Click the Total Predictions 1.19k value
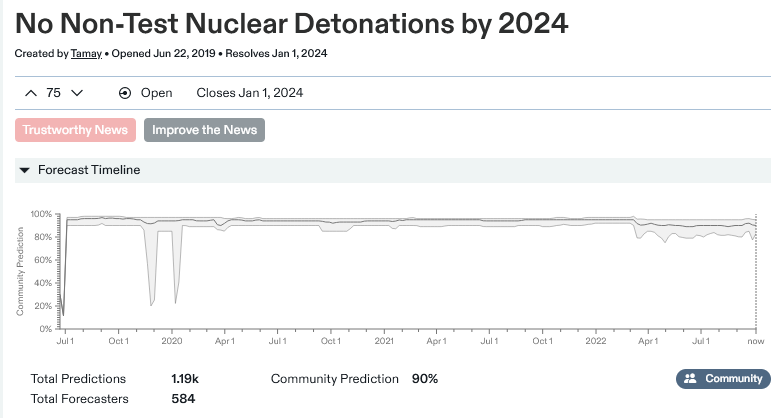Viewport: 781px width, 418px height. click(185, 379)
